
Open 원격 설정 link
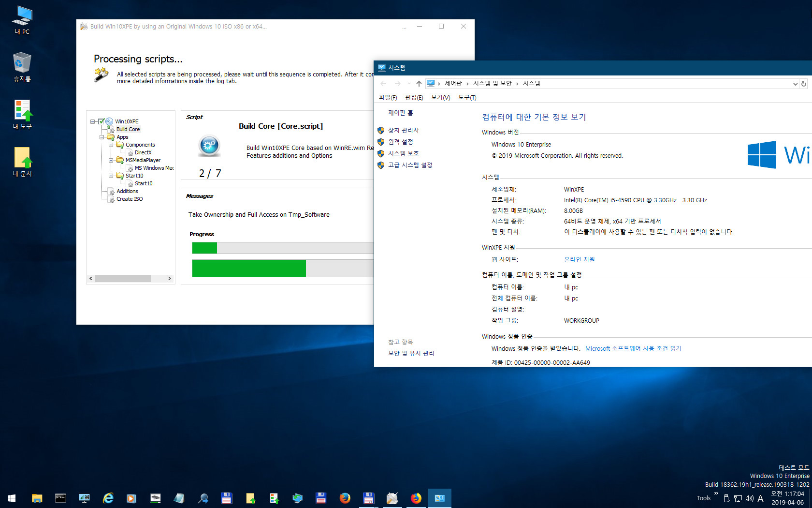[x=400, y=142]
